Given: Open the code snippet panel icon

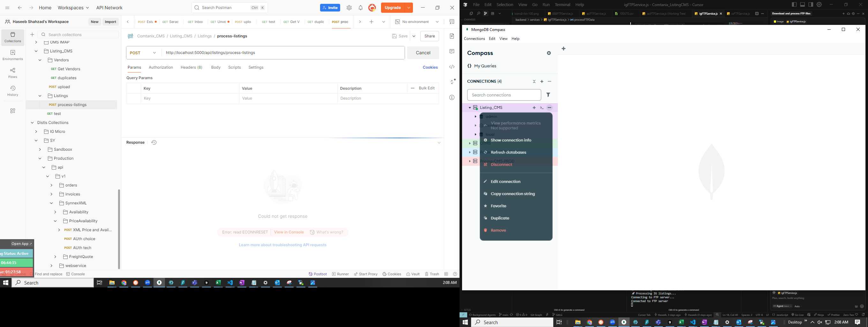Looking at the screenshot, I should 452,67.
